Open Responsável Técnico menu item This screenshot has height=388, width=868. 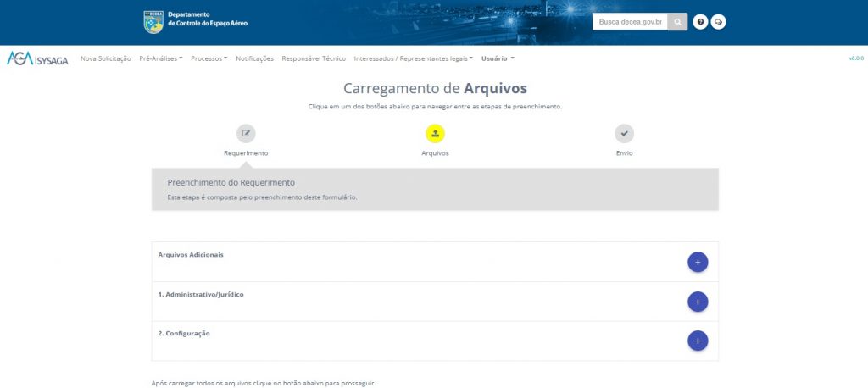click(x=314, y=58)
